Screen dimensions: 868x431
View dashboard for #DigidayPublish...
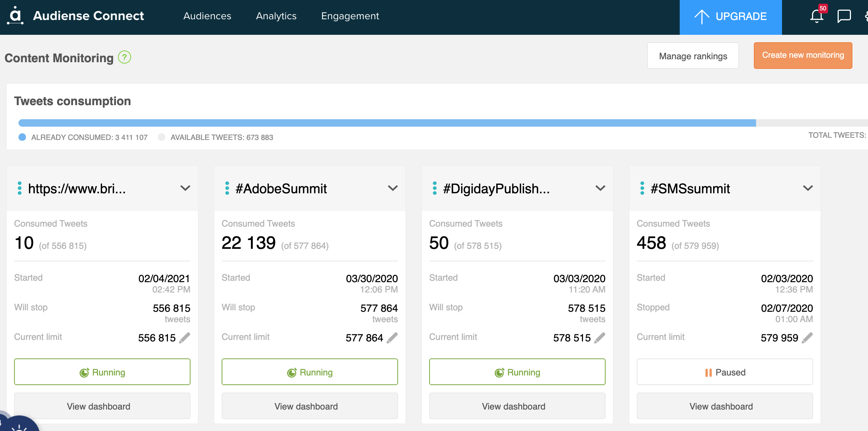[517, 406]
